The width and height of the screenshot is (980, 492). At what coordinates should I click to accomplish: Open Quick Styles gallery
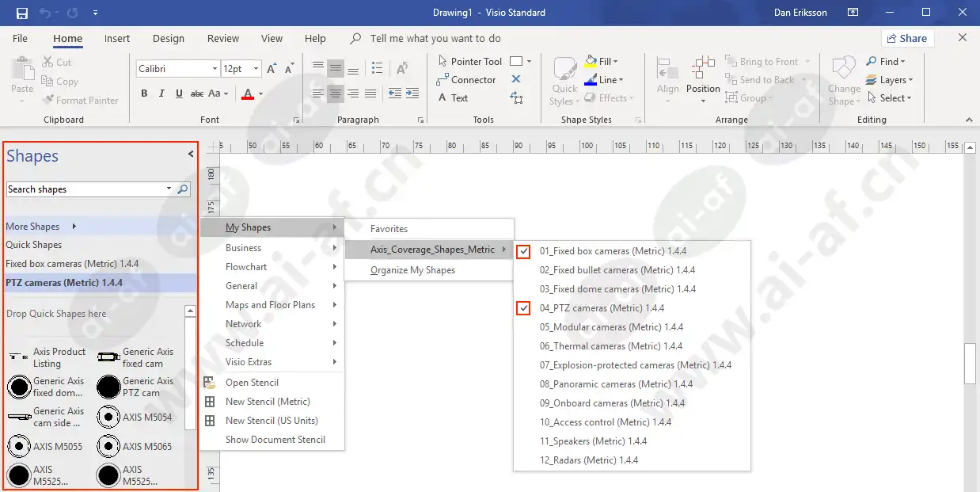pyautogui.click(x=565, y=81)
